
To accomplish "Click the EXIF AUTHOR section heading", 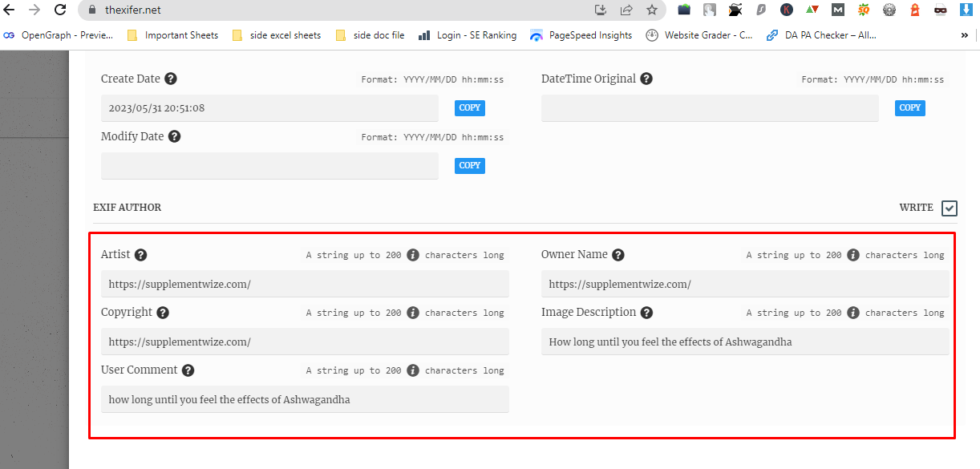I will click(x=127, y=208).
